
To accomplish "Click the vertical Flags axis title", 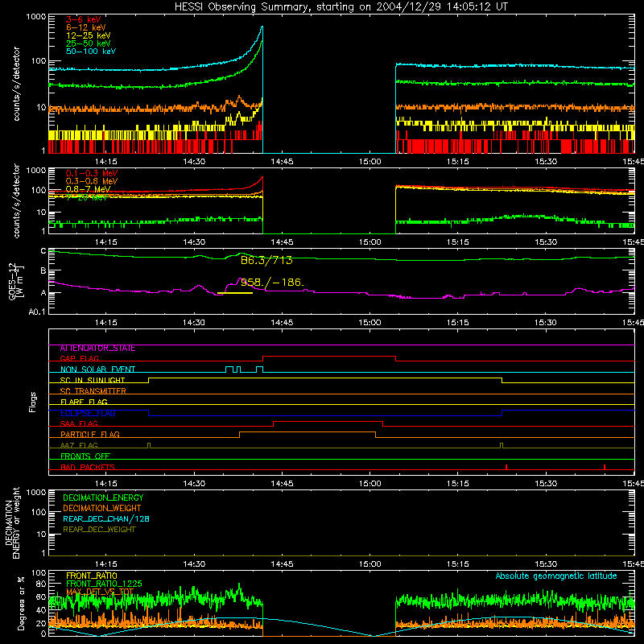I will tap(33, 402).
